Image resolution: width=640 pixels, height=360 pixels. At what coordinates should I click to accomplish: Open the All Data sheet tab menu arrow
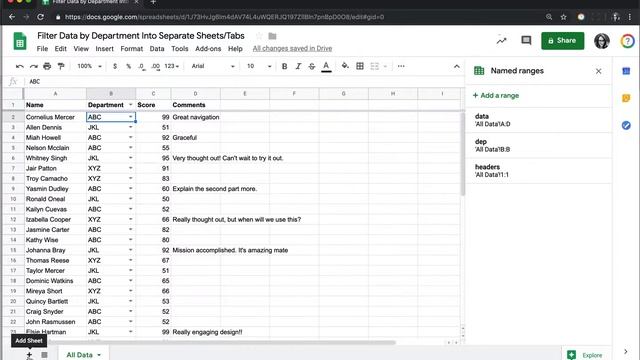pyautogui.click(x=99, y=355)
